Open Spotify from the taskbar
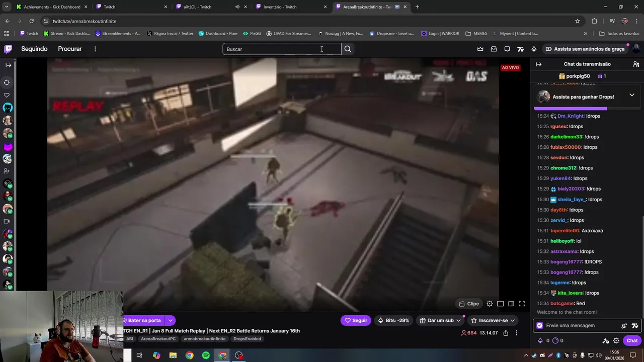 click(x=206, y=355)
